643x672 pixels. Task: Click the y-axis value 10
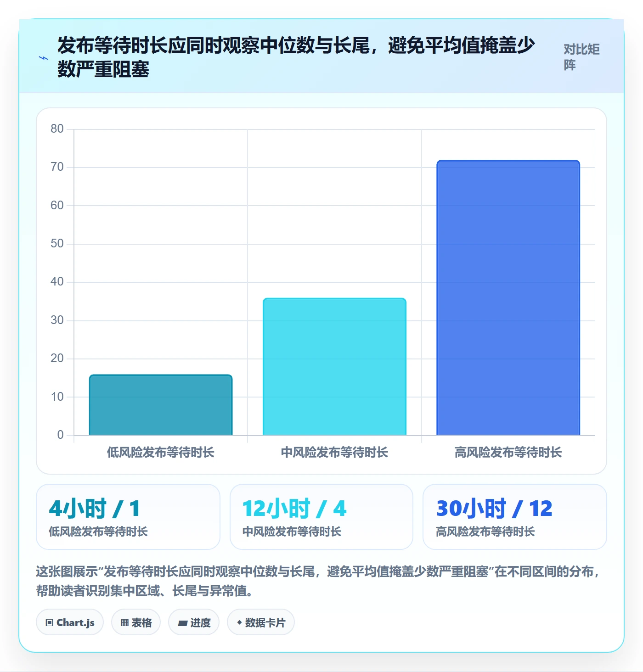(x=57, y=397)
